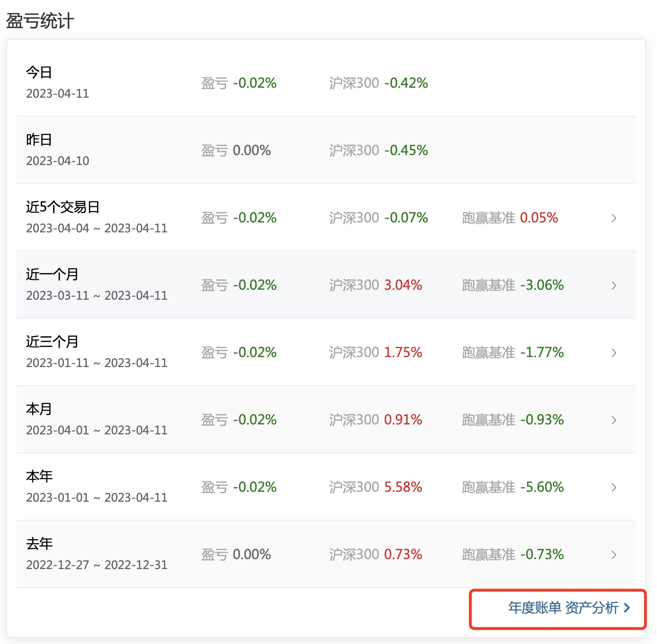Click the 近三个月 period label
This screenshot has width=657, height=644.
(52, 342)
